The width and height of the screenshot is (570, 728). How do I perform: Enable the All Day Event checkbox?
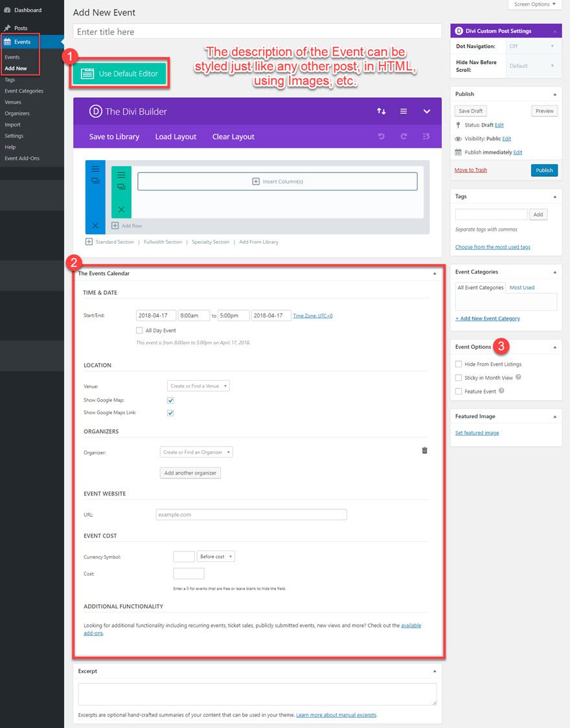click(139, 331)
